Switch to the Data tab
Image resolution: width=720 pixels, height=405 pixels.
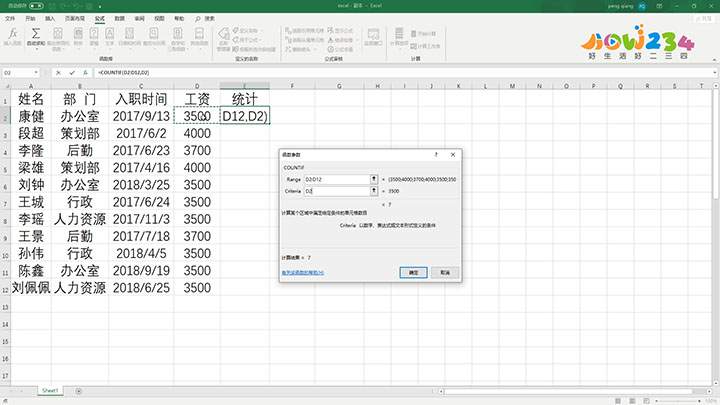tap(120, 18)
